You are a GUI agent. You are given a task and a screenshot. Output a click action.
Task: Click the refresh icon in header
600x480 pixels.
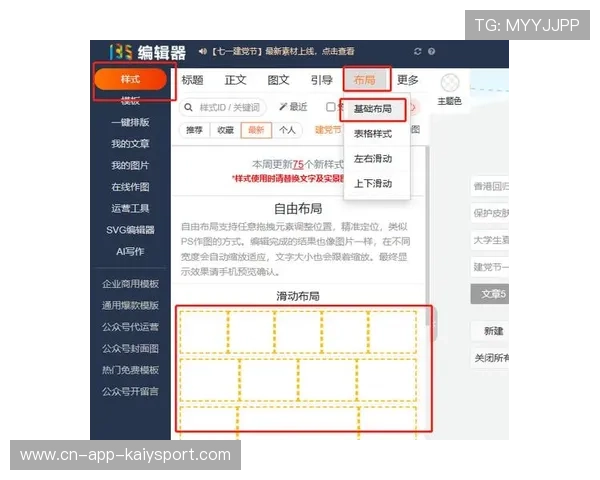point(417,51)
